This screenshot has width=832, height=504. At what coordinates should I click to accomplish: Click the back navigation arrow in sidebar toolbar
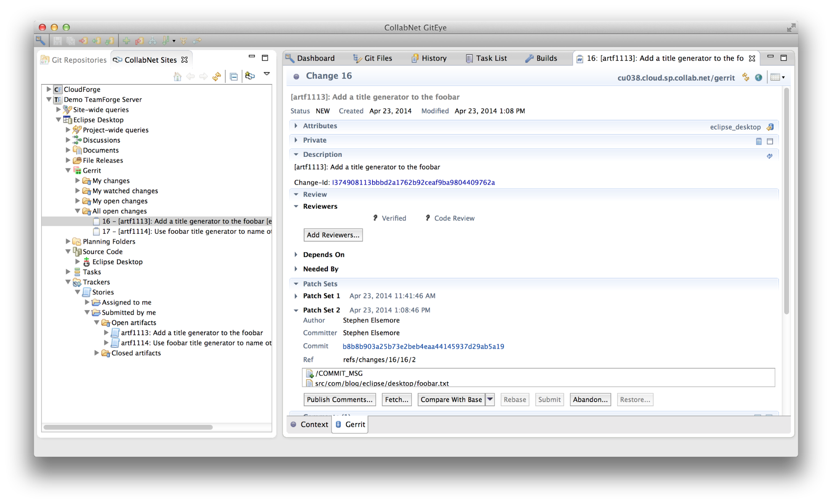click(191, 77)
